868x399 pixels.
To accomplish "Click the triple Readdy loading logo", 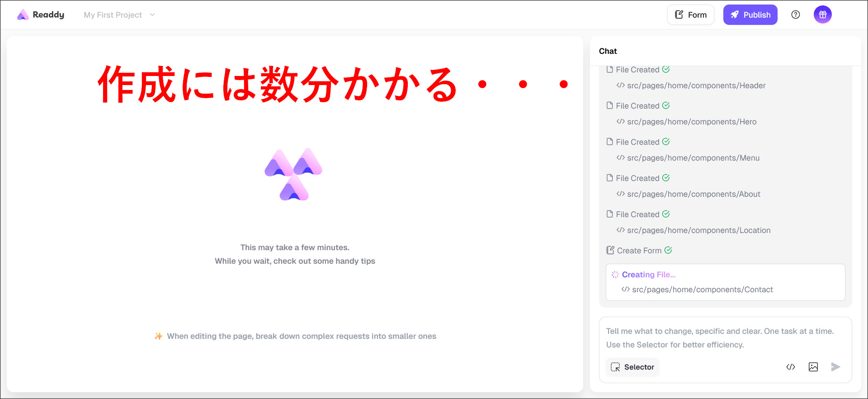I will pyautogui.click(x=293, y=174).
